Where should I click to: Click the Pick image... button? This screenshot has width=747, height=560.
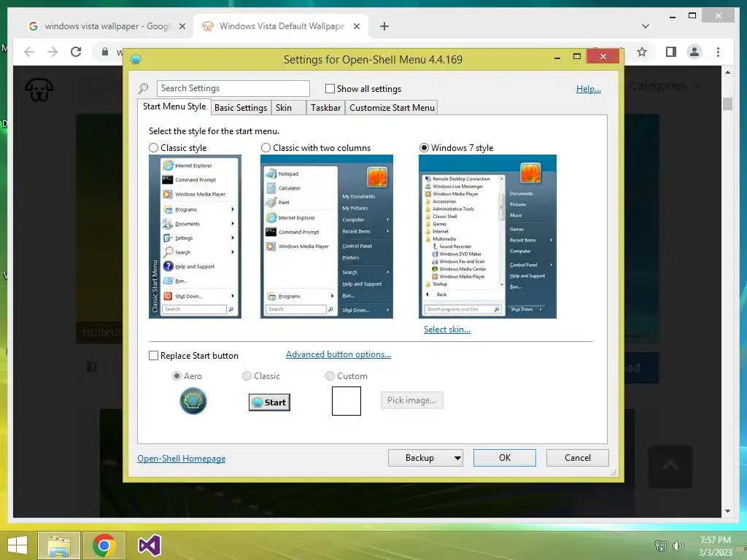click(x=411, y=400)
